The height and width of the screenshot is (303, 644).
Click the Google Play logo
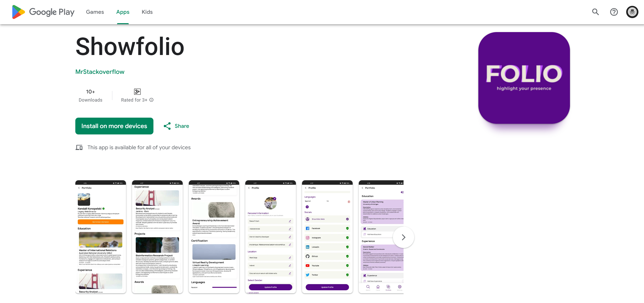pos(43,12)
